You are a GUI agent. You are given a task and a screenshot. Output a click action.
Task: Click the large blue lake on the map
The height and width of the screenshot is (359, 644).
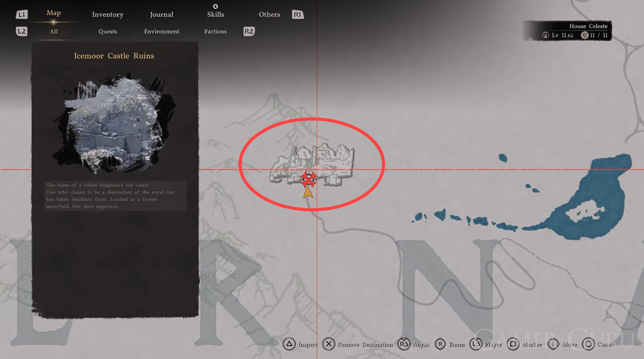588,197
